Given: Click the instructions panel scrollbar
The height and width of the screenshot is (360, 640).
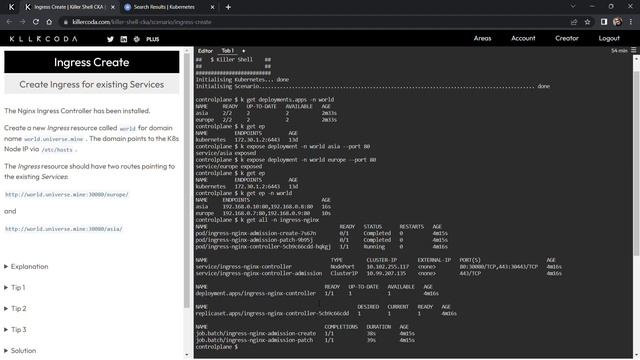Looking at the screenshot, I should click(187, 180).
